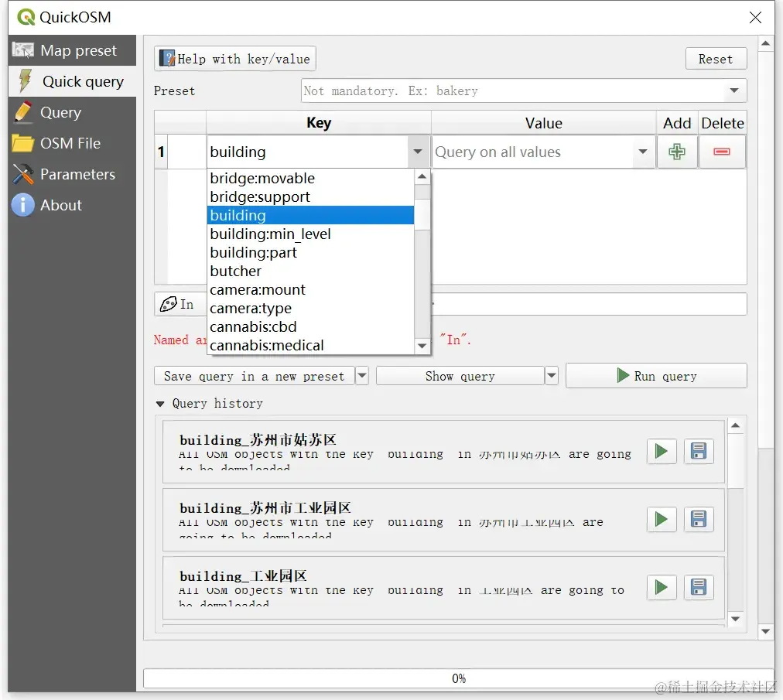Click the main panel scroll-down arrow
The image size is (783, 700).
pyautogui.click(x=765, y=631)
